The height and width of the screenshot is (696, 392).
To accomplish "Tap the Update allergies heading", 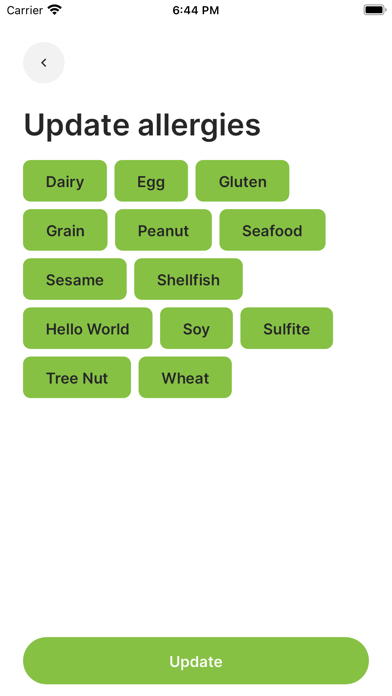I will [x=142, y=125].
